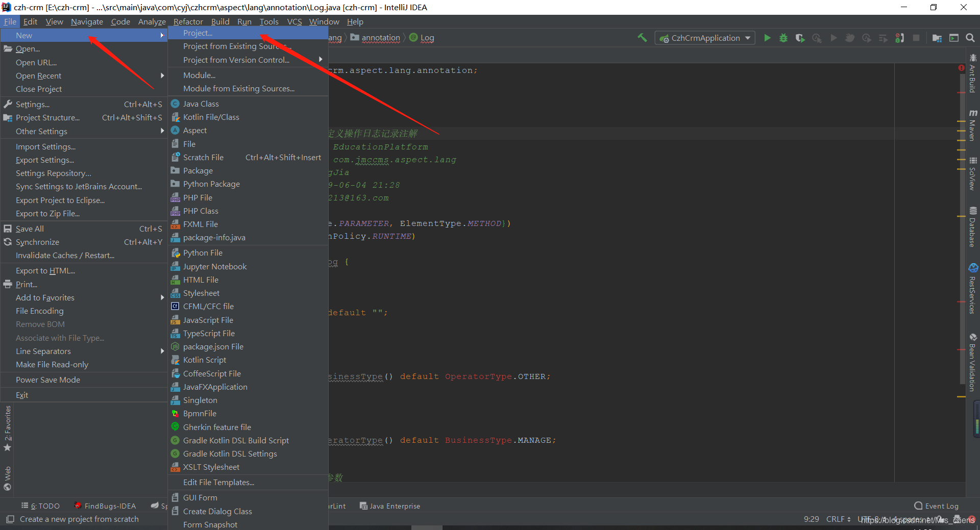Create a new Scratch File
Screen dimensions: 980x530
click(248, 157)
